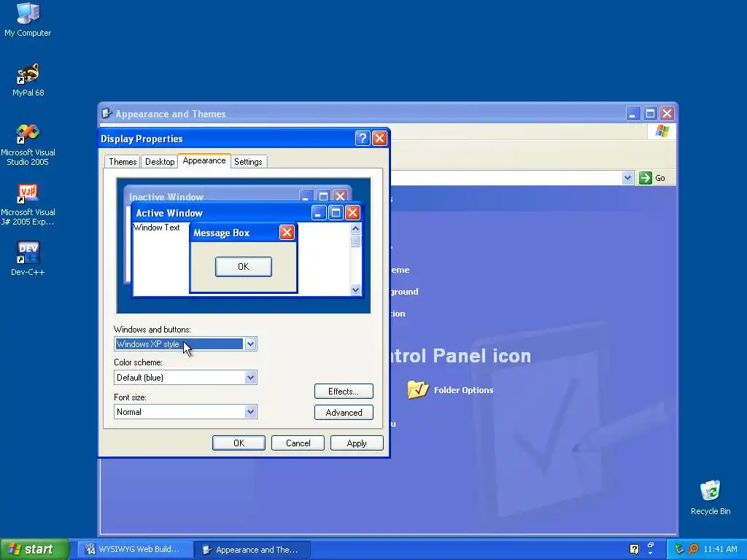Switch to the Settings tab

[248, 161]
